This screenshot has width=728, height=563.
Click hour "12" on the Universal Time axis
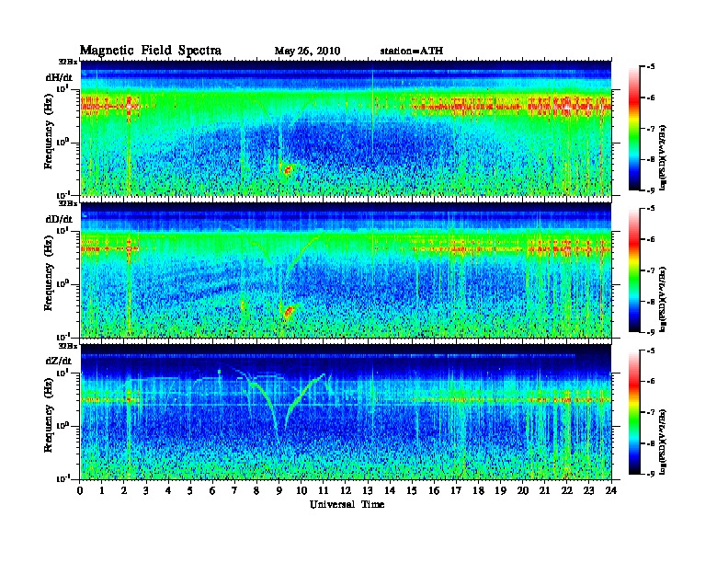pyautogui.click(x=346, y=490)
